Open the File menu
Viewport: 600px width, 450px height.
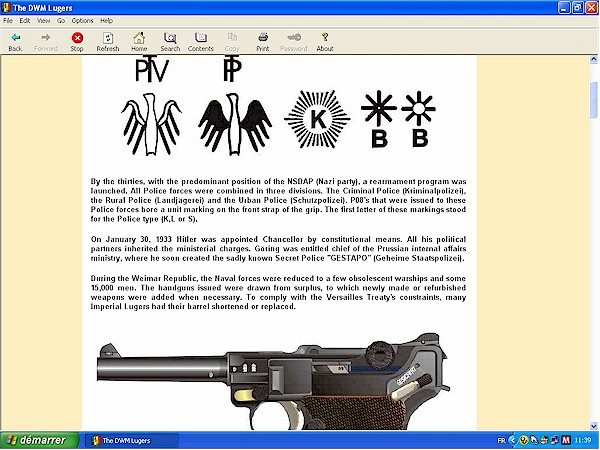[x=8, y=21]
